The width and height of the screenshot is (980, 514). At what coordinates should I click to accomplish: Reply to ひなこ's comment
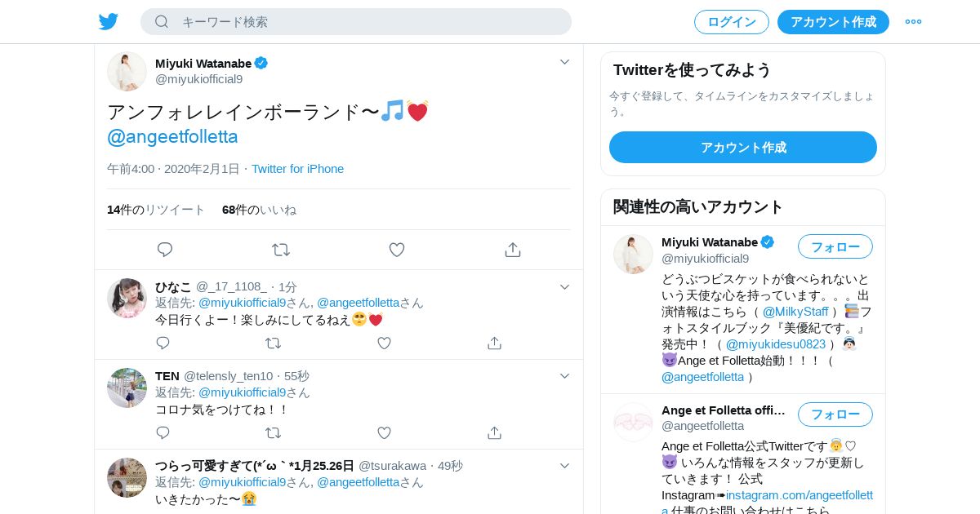coord(163,343)
